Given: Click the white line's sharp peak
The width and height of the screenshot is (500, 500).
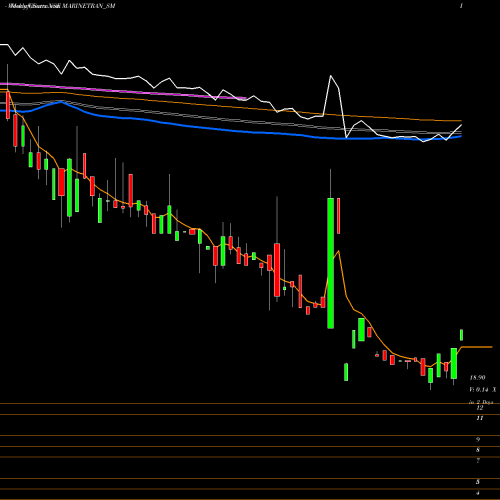Looking at the screenshot, I should pos(331,76).
